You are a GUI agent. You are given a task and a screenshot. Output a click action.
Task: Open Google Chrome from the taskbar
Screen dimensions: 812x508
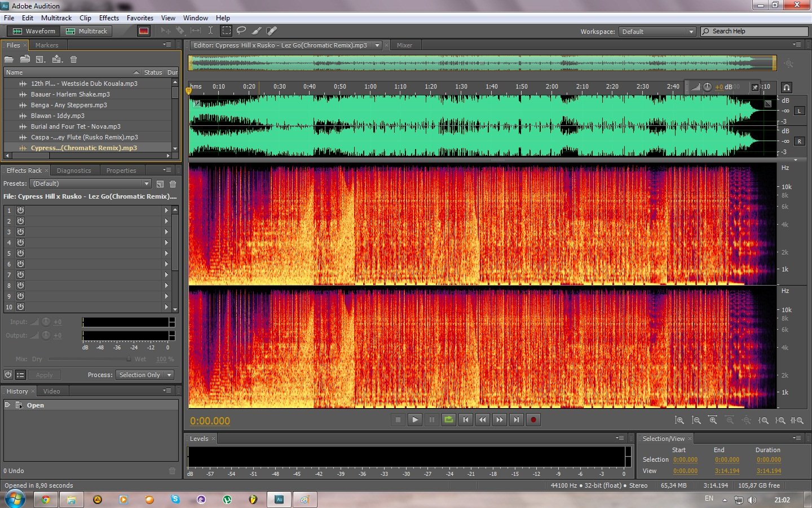tap(46, 500)
